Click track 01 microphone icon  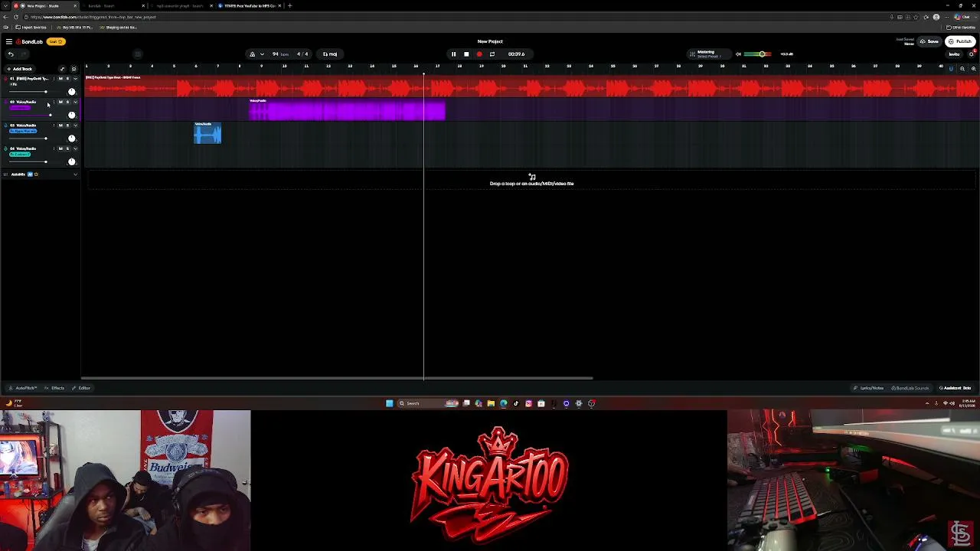coord(7,79)
